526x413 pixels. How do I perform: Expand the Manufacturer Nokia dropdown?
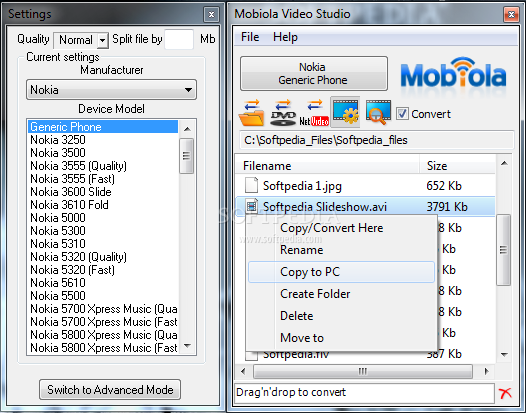click(111, 90)
